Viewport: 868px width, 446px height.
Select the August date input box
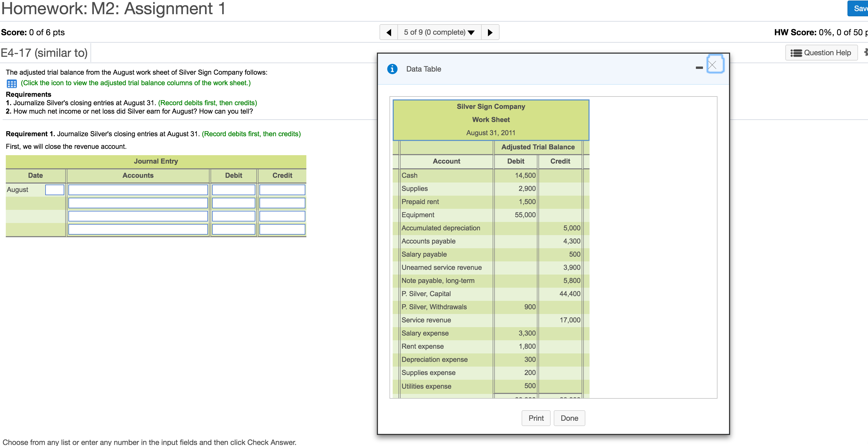[54, 190]
